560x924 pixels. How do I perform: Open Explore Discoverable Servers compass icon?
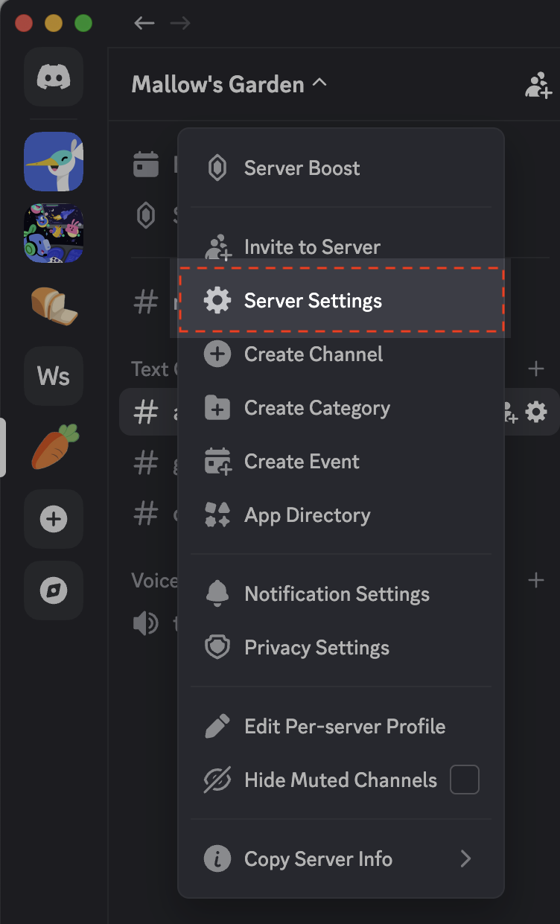54,590
